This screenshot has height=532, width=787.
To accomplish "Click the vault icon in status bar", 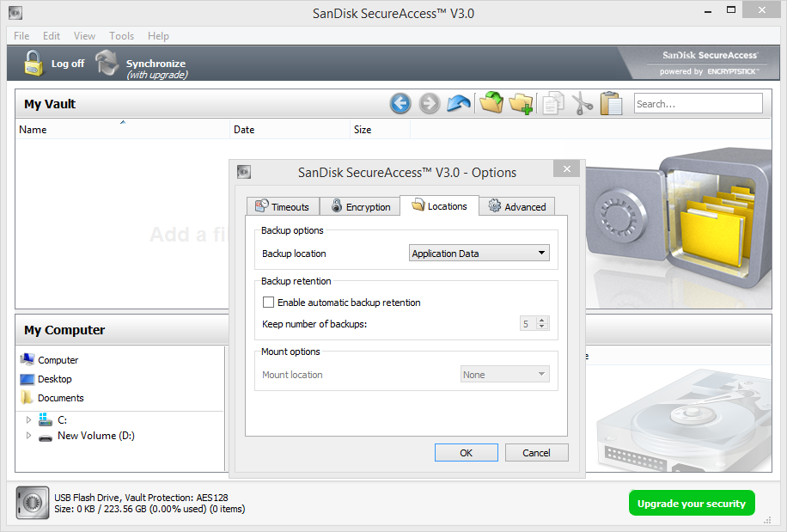I will 33,503.
